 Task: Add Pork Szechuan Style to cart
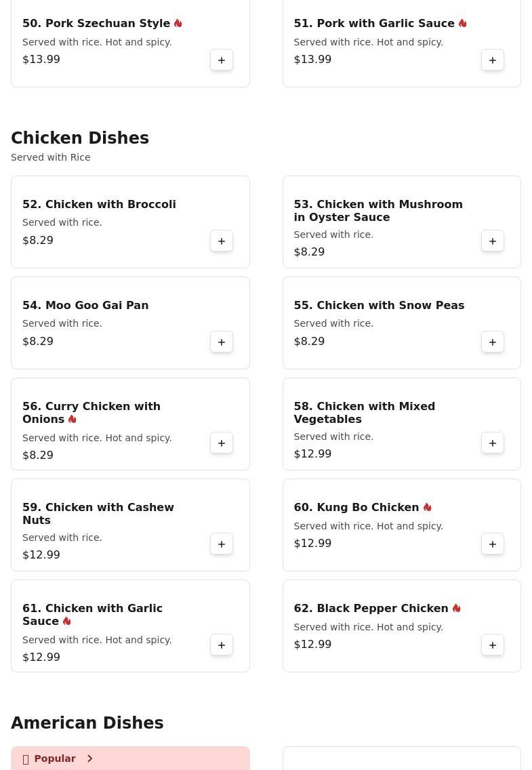point(222,60)
